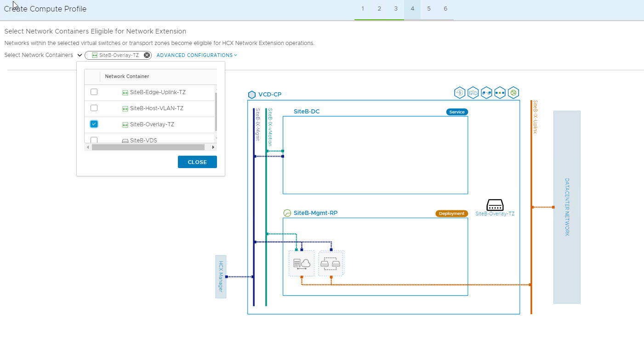Select the Interconnect appliance building-cloud icon
This screenshot has height=338, width=644.
[302, 264]
